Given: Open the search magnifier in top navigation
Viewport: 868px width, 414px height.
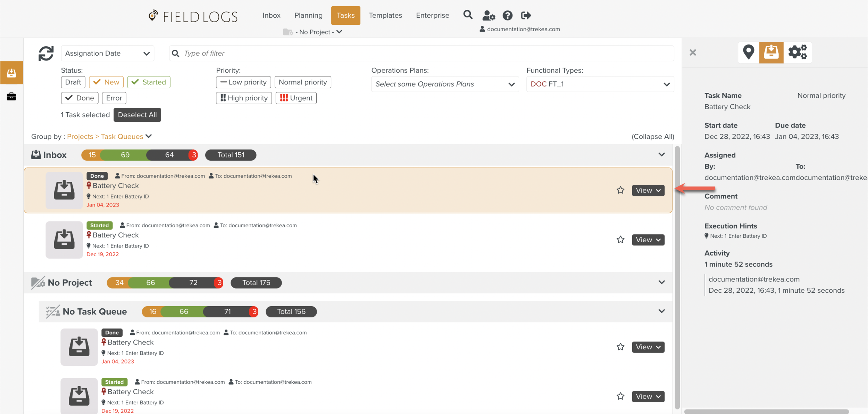Looking at the screenshot, I should [468, 15].
